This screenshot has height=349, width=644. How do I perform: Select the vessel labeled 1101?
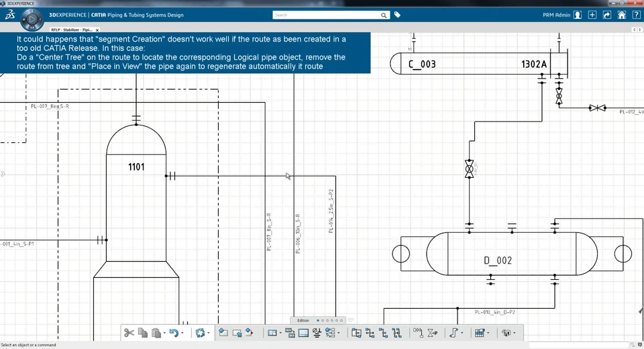point(136,167)
